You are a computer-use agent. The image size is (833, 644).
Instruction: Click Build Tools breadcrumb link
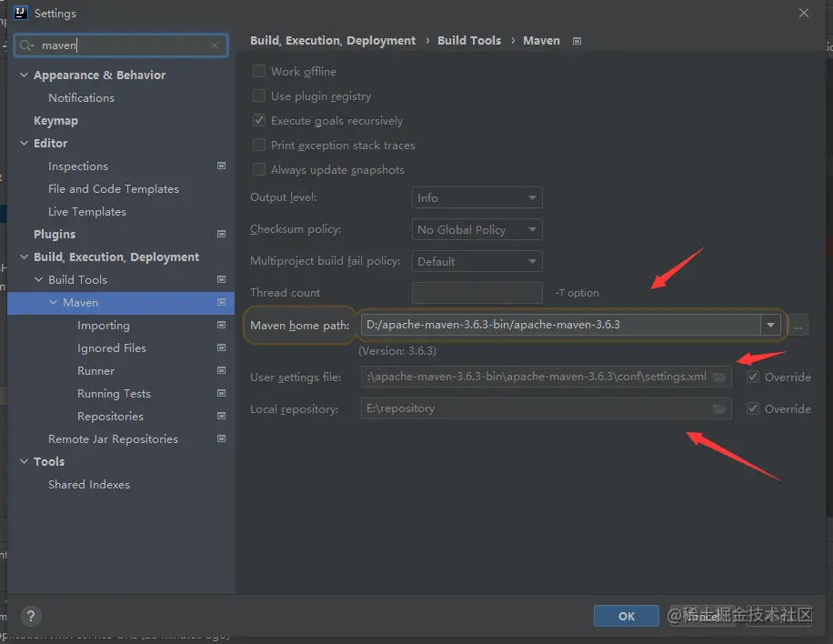pyautogui.click(x=469, y=41)
